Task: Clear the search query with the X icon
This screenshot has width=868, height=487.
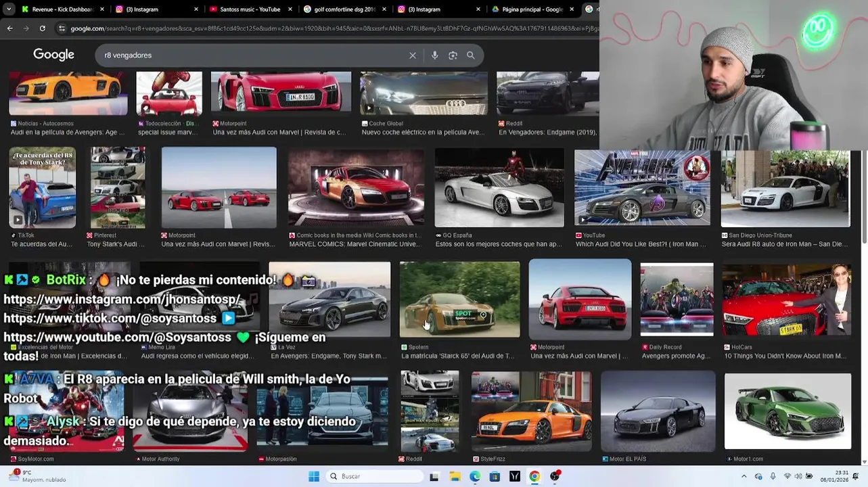Action: click(x=413, y=55)
